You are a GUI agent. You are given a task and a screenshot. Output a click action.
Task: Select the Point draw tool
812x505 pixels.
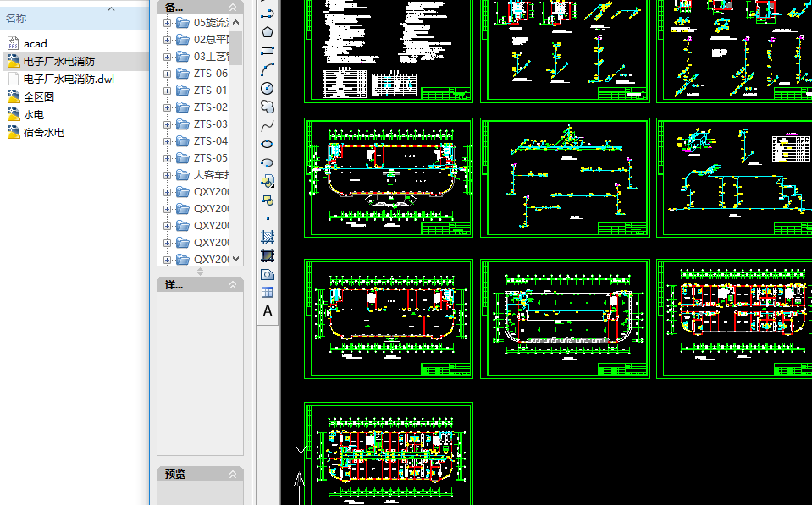click(268, 218)
